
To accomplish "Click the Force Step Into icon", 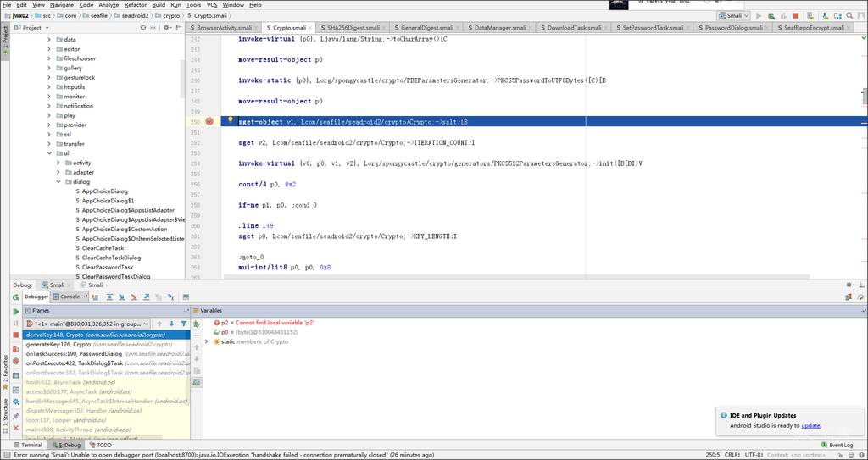I will pos(134,297).
